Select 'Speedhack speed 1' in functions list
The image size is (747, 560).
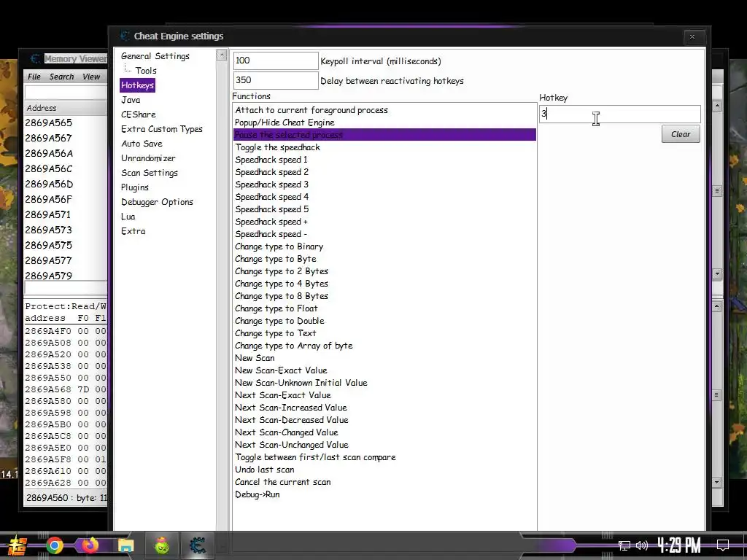coord(384,160)
